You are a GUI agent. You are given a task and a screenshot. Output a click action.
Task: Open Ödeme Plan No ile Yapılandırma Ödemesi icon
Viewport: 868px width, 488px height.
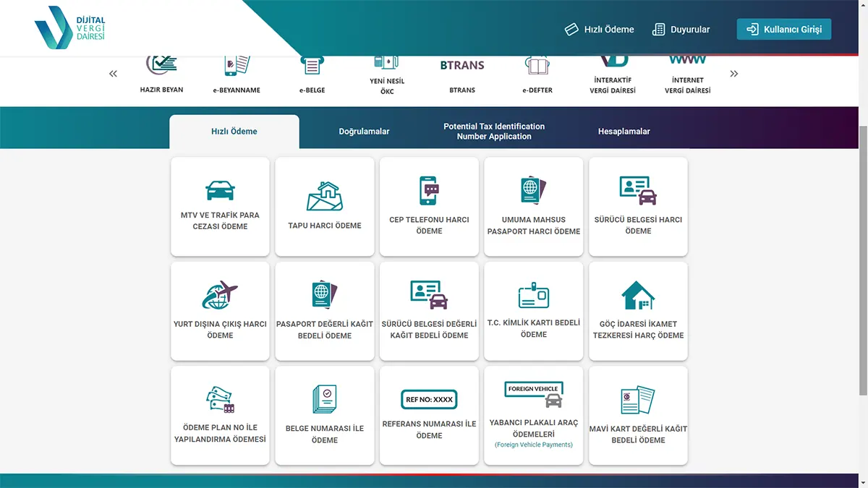220,399
